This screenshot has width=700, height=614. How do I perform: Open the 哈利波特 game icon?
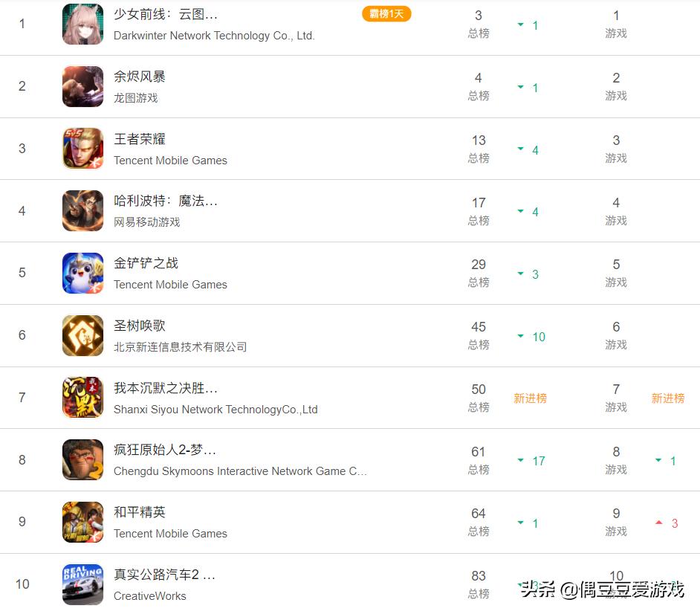[82, 211]
